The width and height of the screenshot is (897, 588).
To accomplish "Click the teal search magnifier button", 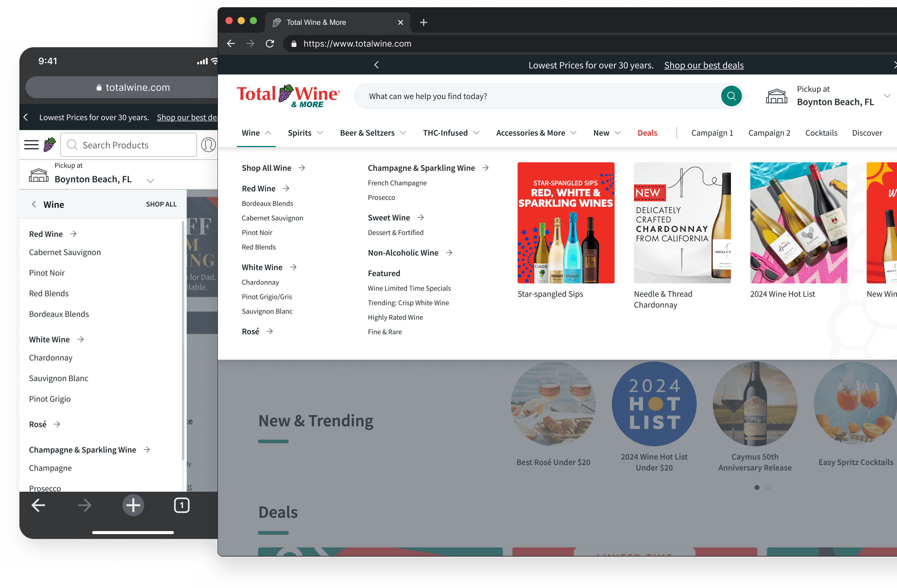I will click(731, 96).
